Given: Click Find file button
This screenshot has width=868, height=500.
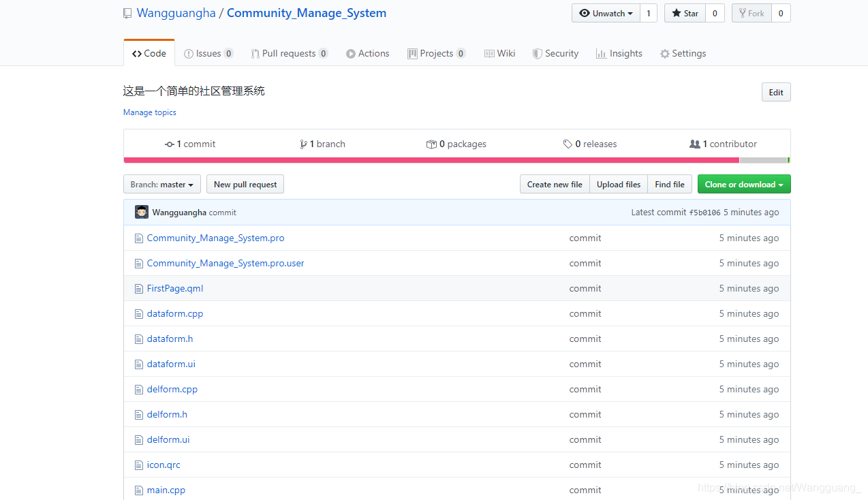Looking at the screenshot, I should (670, 184).
